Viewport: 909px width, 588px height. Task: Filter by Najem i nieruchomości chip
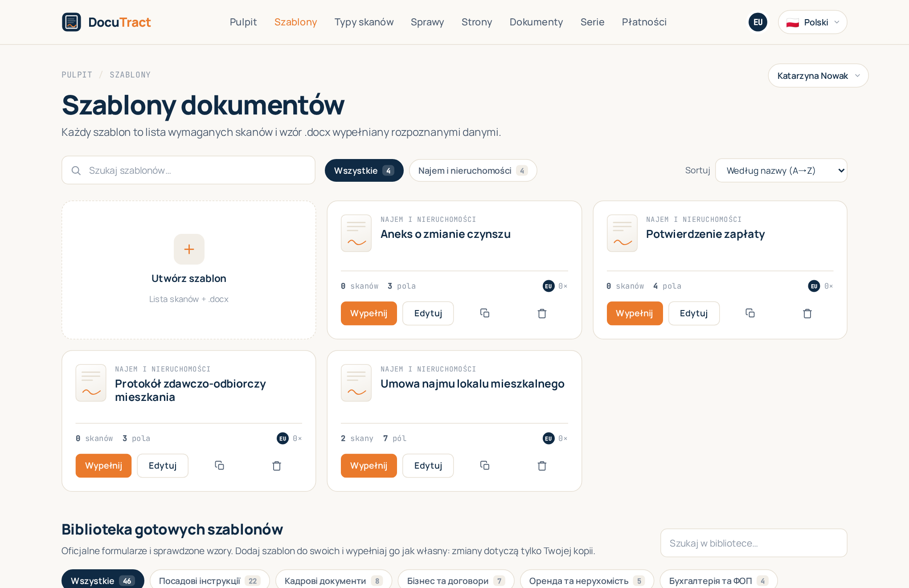click(473, 171)
